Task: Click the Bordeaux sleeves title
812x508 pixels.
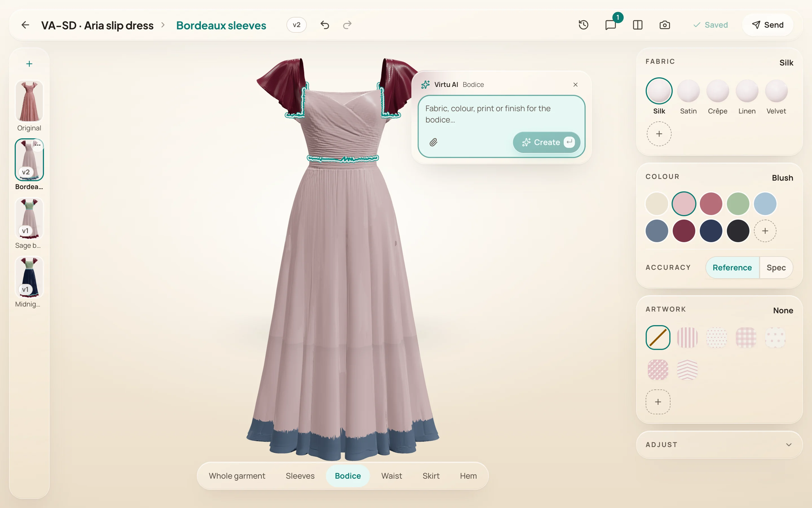Action: tap(221, 25)
